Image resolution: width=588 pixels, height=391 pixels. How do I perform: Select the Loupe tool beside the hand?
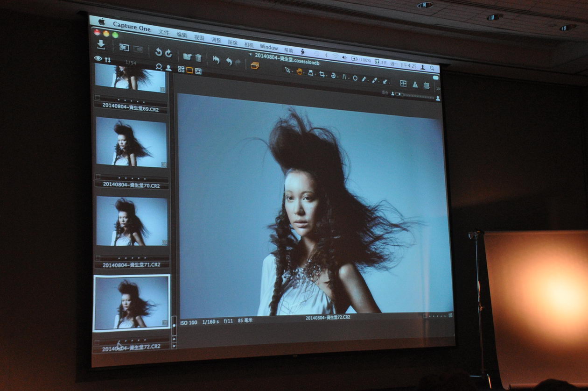tap(310, 73)
